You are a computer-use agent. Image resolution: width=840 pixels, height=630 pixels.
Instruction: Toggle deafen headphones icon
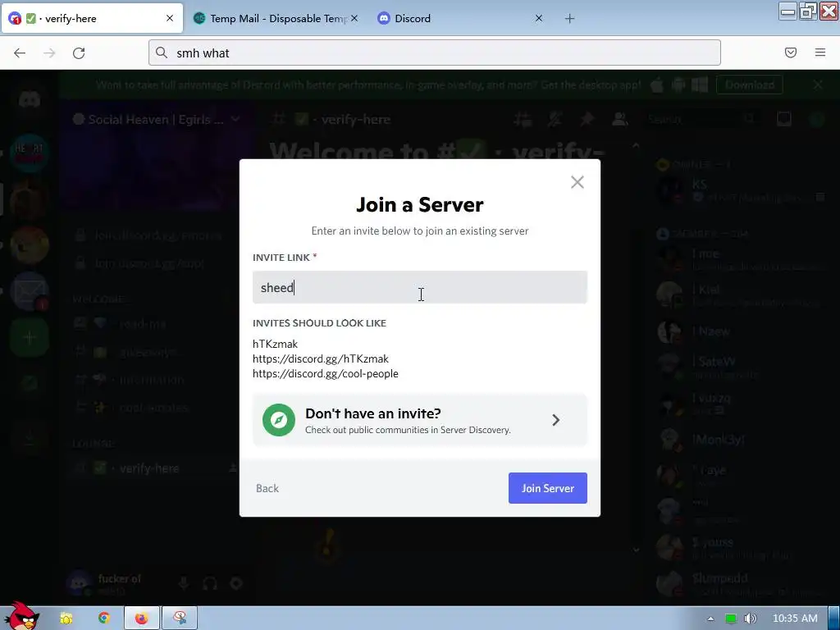click(209, 583)
